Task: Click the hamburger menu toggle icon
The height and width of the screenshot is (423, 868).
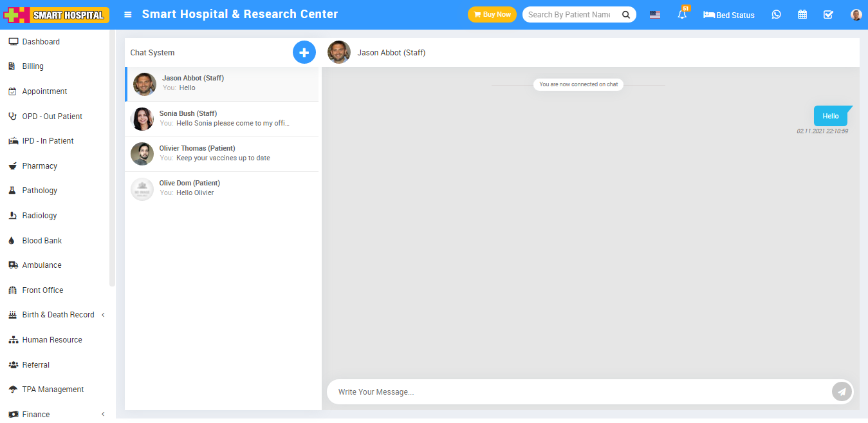Action: coord(128,15)
